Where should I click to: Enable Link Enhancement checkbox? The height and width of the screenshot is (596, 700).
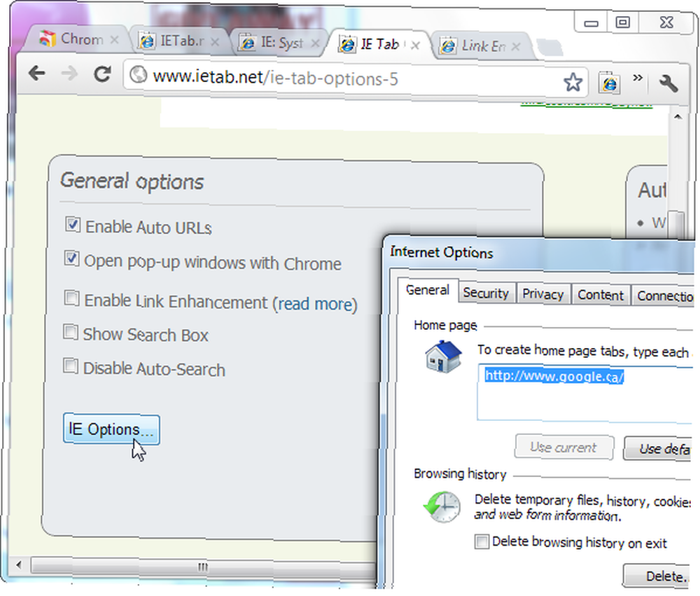(x=71, y=298)
